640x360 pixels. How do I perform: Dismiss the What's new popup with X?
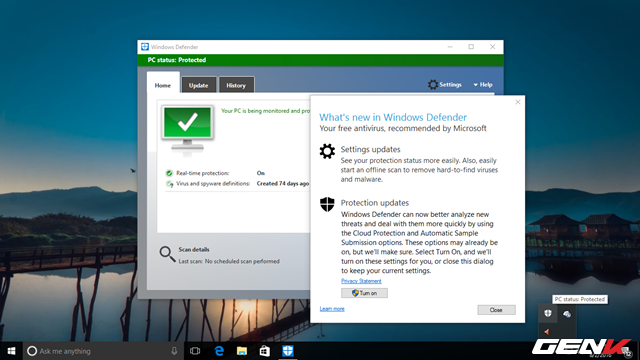pyautogui.click(x=518, y=102)
